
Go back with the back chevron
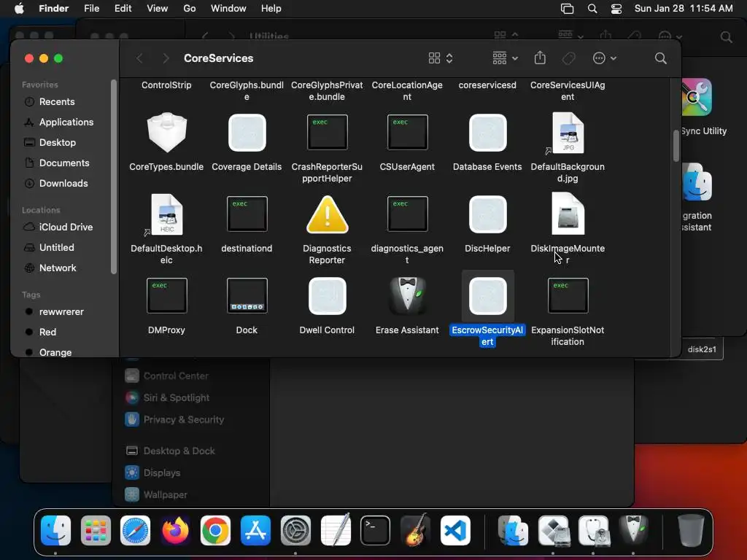[139, 58]
